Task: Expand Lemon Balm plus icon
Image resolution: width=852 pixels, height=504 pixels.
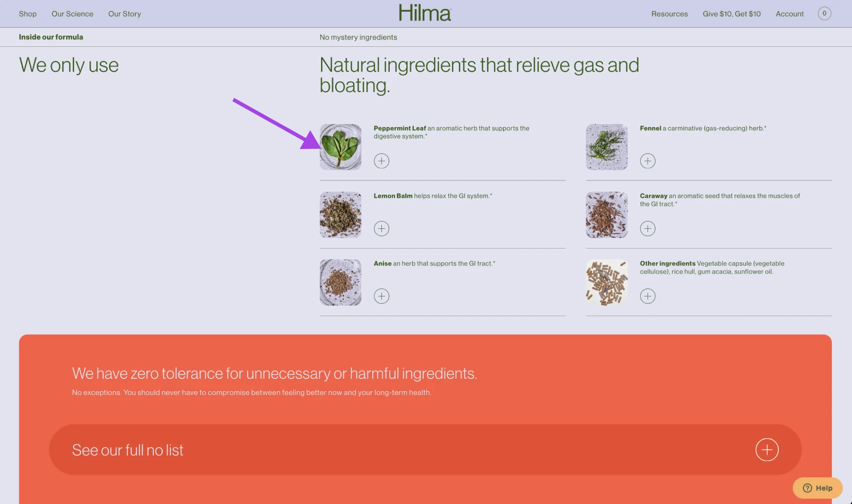Action: (381, 228)
